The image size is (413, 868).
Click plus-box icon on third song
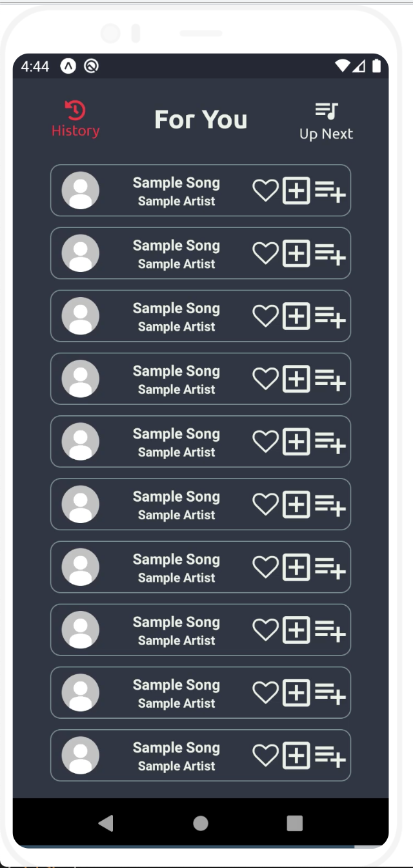pos(297,316)
